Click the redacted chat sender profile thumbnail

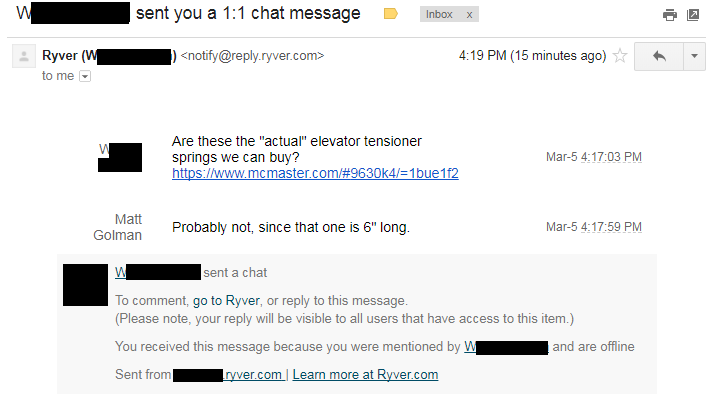(86, 285)
